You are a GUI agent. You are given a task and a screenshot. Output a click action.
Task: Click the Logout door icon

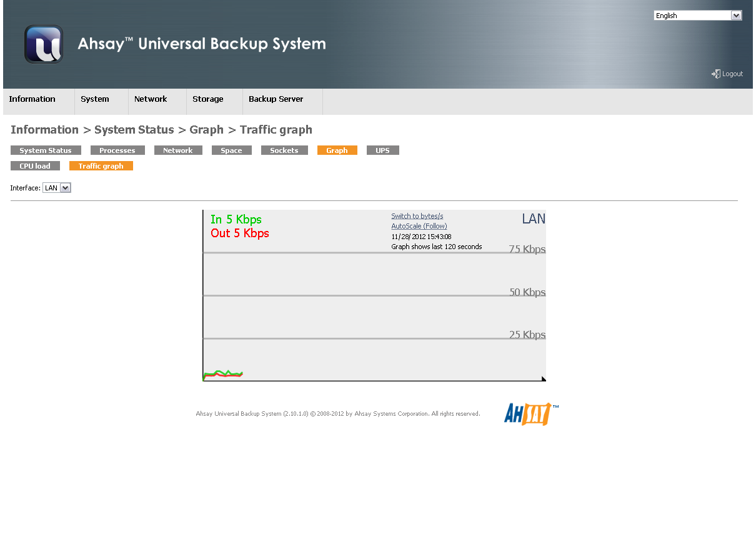coord(716,74)
